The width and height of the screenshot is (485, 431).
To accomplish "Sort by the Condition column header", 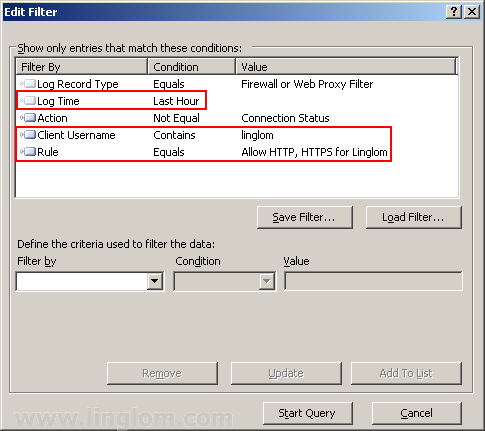I will tap(192, 67).
